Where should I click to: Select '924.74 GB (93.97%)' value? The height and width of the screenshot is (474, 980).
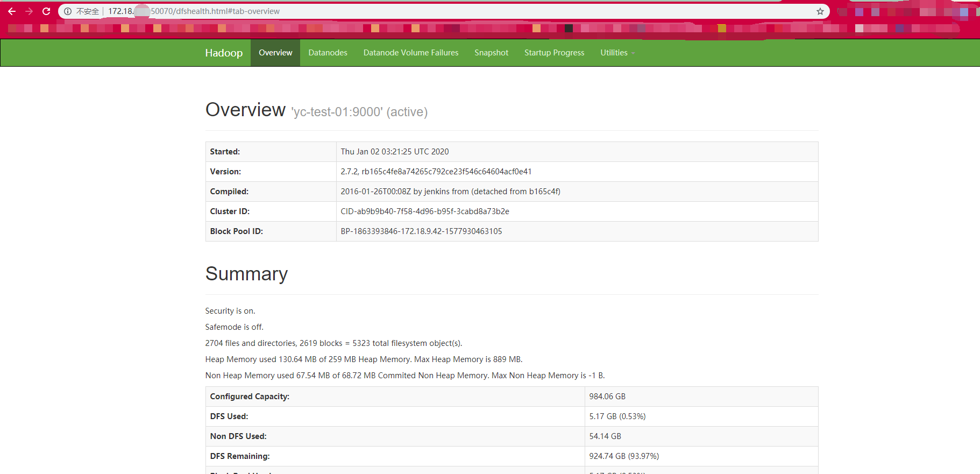pyautogui.click(x=624, y=456)
